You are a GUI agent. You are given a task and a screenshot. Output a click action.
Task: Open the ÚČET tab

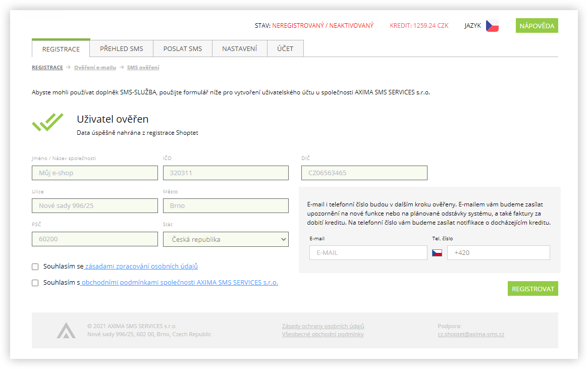click(285, 49)
